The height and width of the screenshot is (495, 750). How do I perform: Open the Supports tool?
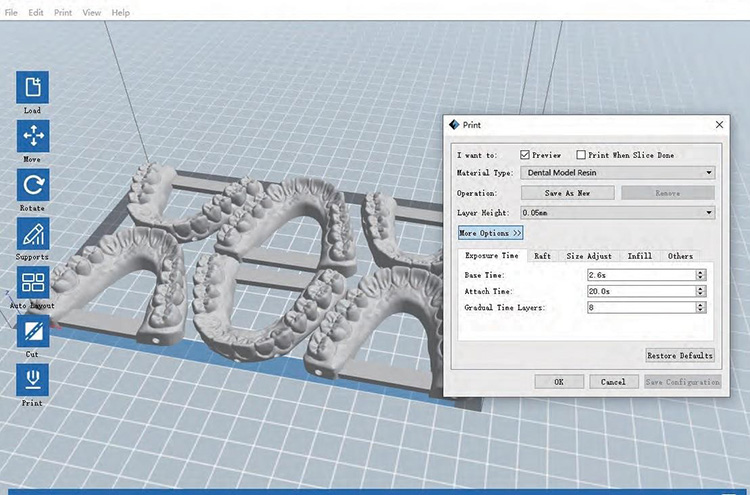click(32, 234)
